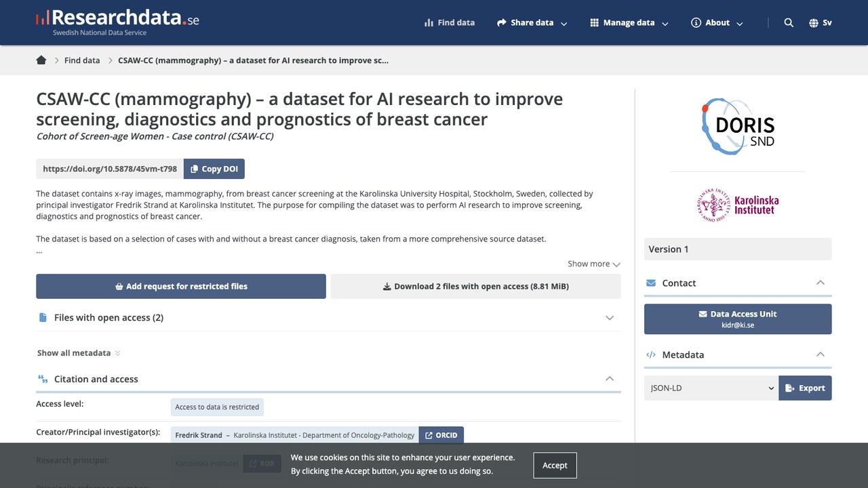
Task: Open the search magnifier icon
Action: [x=789, y=22]
